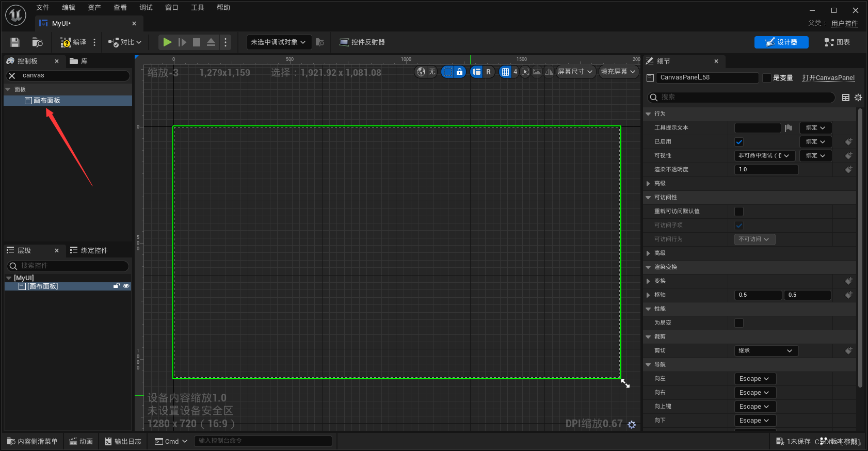The width and height of the screenshot is (868, 451).
Task: Open the 内容侧滑菜单 content drawer
Action: [x=32, y=442]
